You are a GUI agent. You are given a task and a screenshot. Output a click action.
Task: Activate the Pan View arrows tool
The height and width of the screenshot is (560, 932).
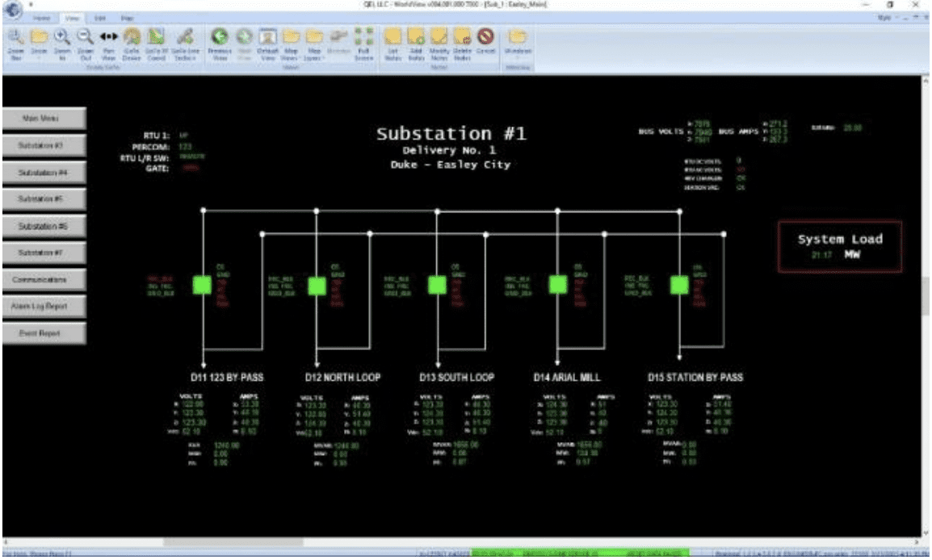108,44
